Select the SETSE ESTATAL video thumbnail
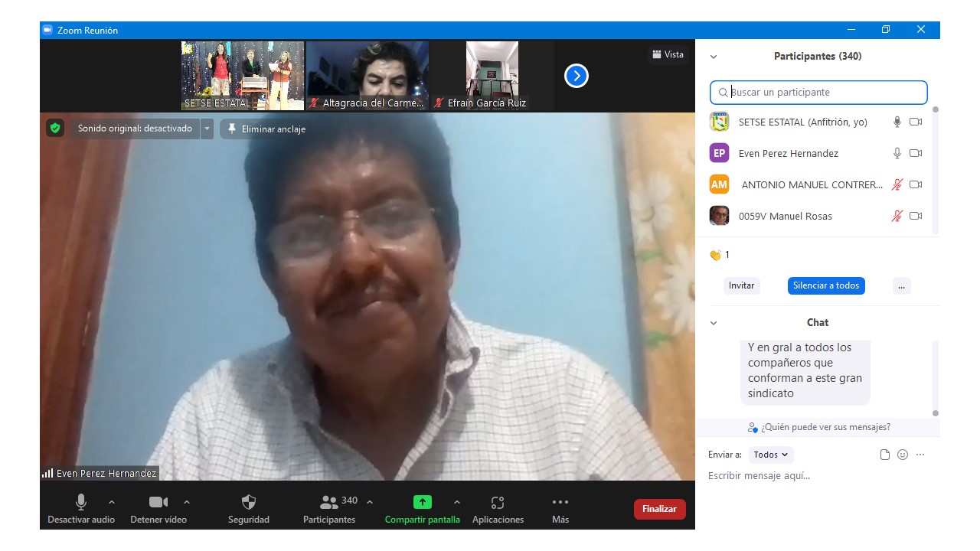Viewport: 980px width, 551px height. click(x=243, y=76)
